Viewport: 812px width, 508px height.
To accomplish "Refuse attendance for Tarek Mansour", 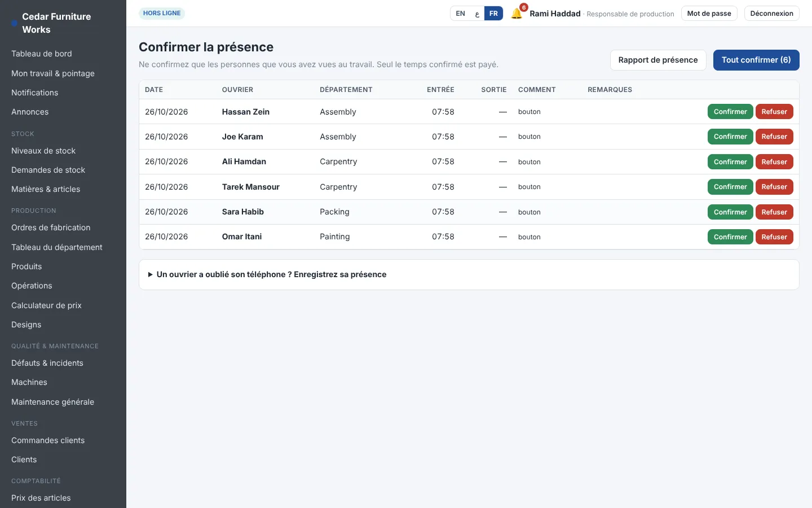I will [774, 187].
